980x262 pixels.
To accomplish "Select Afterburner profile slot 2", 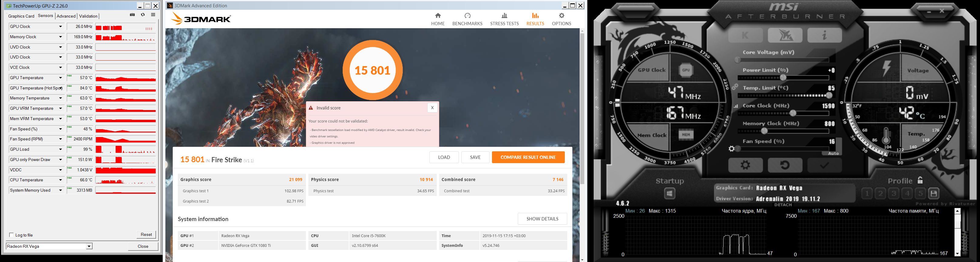I will click(x=880, y=193).
